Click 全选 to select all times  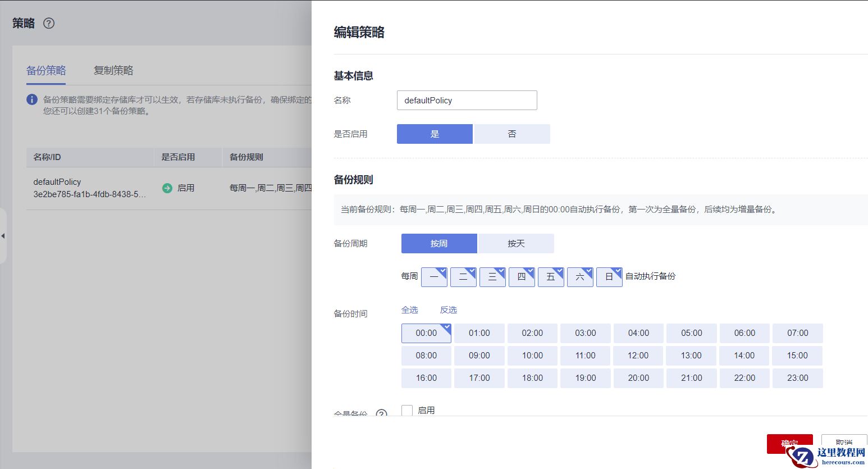[409, 310]
